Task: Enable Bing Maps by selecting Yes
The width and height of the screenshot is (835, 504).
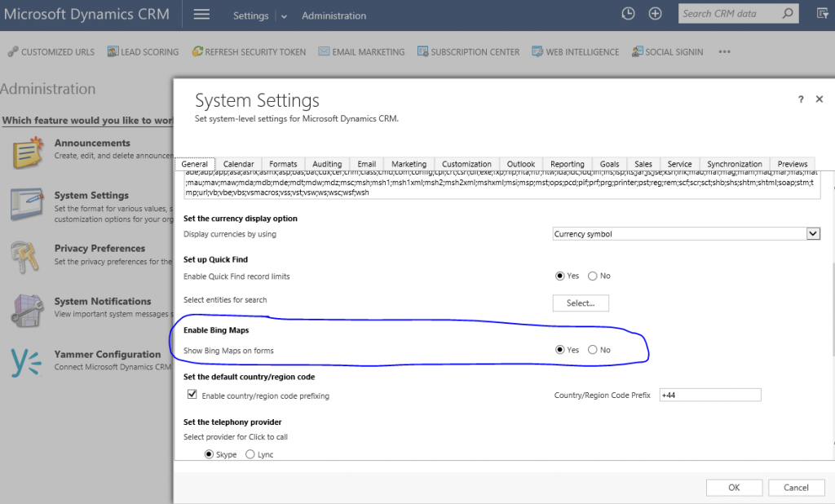Action: pyautogui.click(x=560, y=349)
